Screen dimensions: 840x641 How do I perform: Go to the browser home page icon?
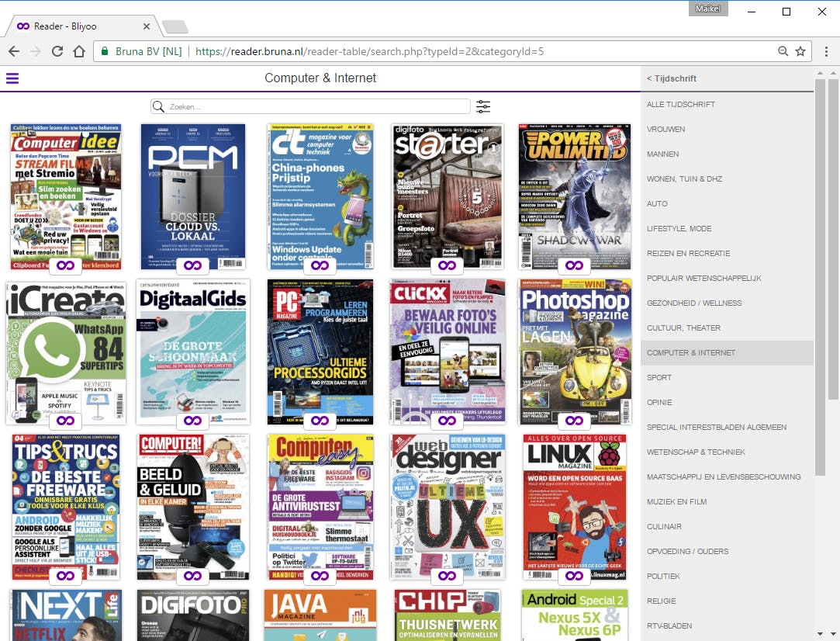pyautogui.click(x=79, y=51)
